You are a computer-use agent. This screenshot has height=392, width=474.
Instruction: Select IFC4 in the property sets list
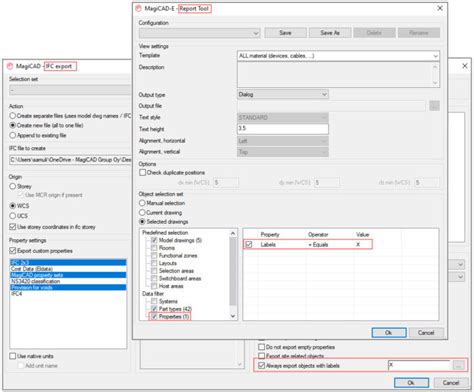(x=68, y=294)
